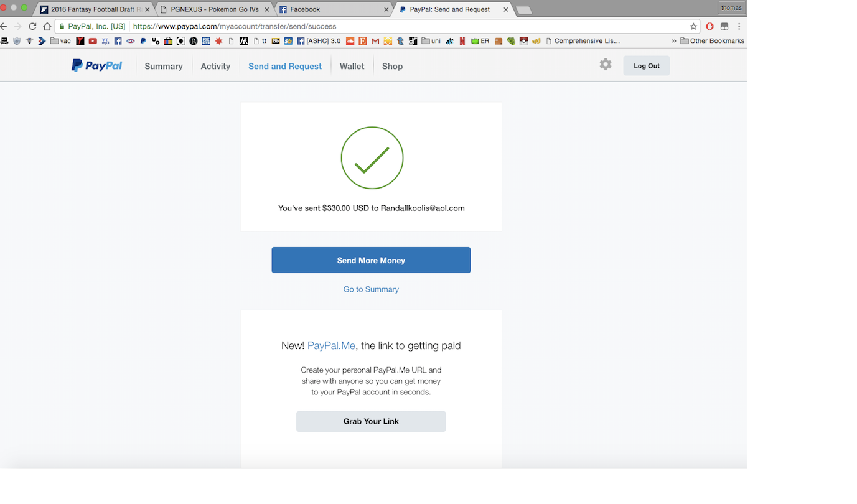Open the Send and Request nav item
The height and width of the screenshot is (504, 857).
[285, 66]
